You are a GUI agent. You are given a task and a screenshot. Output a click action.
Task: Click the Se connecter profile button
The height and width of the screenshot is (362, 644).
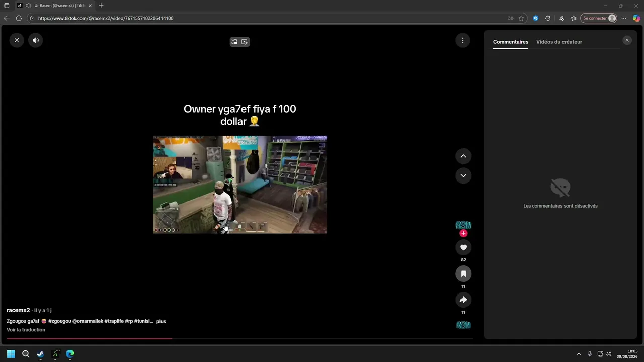(599, 18)
